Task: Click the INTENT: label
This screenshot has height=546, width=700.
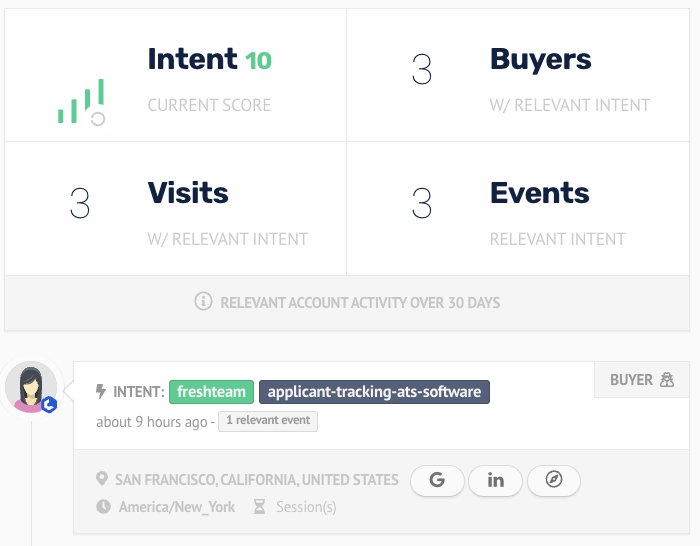Action: click(x=139, y=392)
